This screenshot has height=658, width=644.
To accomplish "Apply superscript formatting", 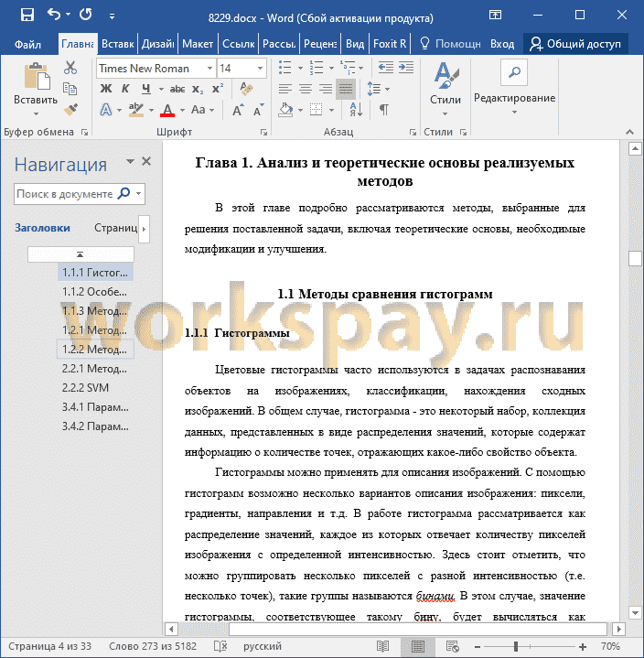I will (218, 89).
